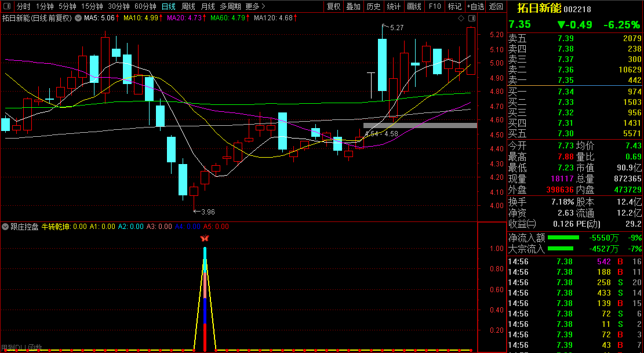The image size is (644, 353).
Task: Expand the 拓日新能 main chart indicator dropdown
Action: [78, 18]
